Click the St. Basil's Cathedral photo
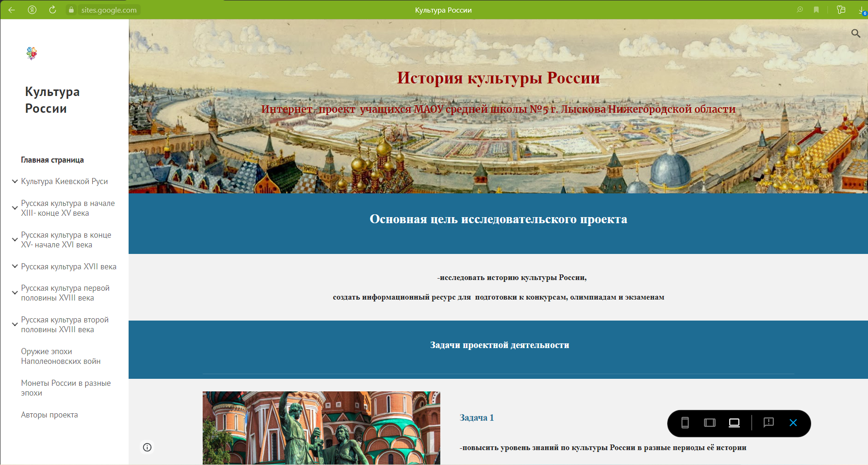The width and height of the screenshot is (868, 465). 321,428
